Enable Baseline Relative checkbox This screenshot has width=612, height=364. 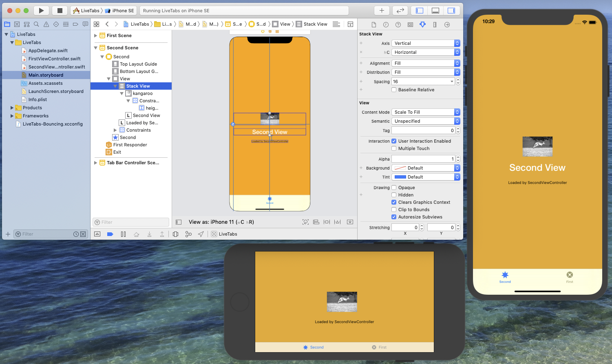[394, 90]
